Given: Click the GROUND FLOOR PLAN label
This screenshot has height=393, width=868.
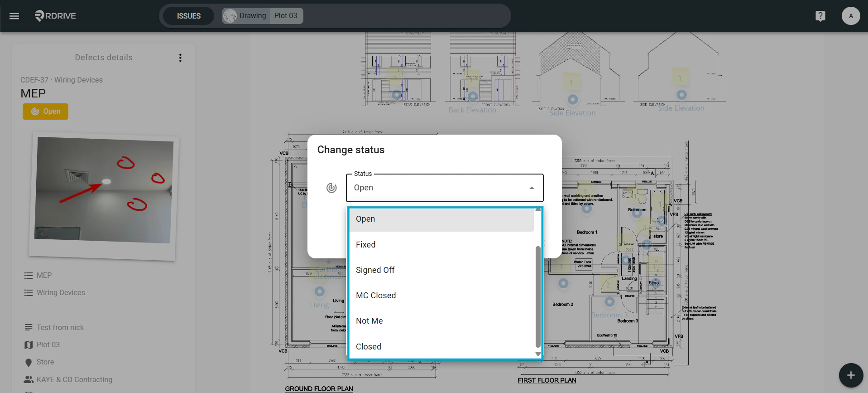Looking at the screenshot, I should tap(319, 389).
